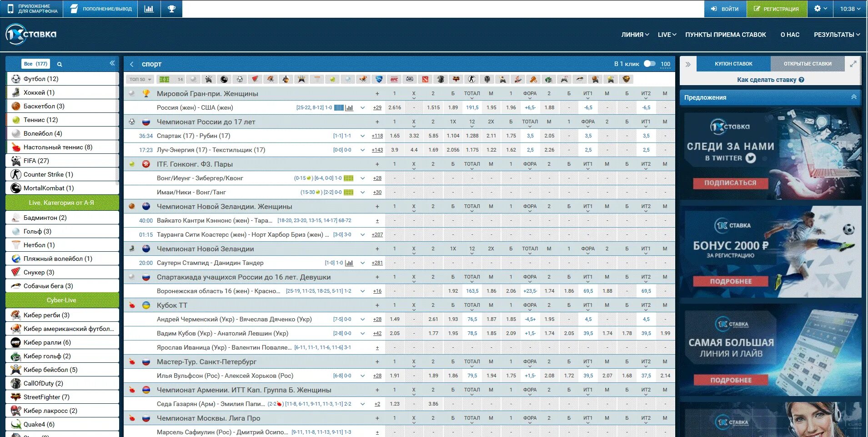Open the РЕЗУЛЬТАТЫ dropdown menu
Image resolution: width=868 pixels, height=437 pixels.
tap(837, 35)
